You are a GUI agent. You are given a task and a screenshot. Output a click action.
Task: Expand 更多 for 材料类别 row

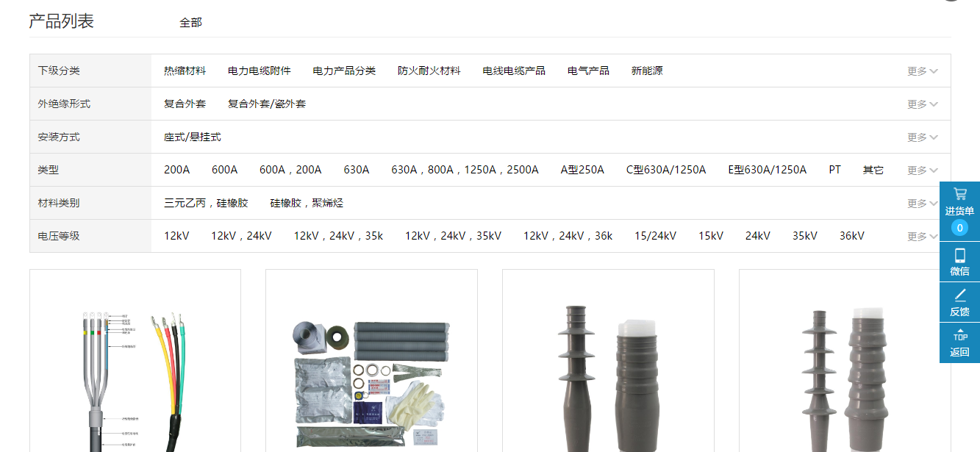click(921, 203)
